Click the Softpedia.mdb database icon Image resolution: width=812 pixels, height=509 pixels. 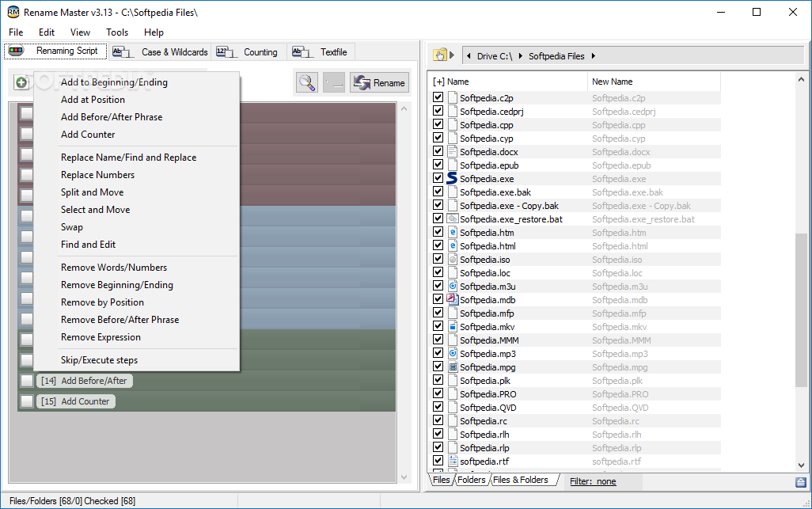coord(452,299)
